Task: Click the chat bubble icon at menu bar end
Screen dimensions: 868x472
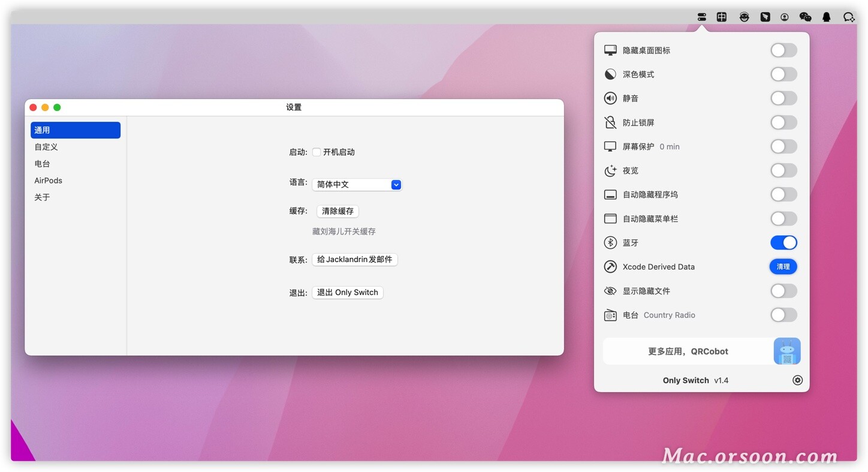Action: pos(849,17)
